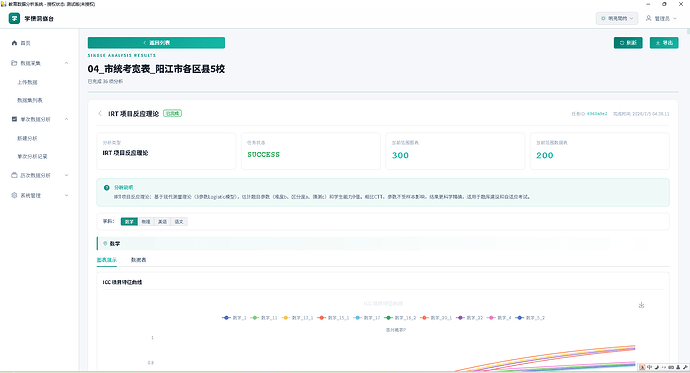Open 数据集列表 sidebar item

pyautogui.click(x=30, y=100)
